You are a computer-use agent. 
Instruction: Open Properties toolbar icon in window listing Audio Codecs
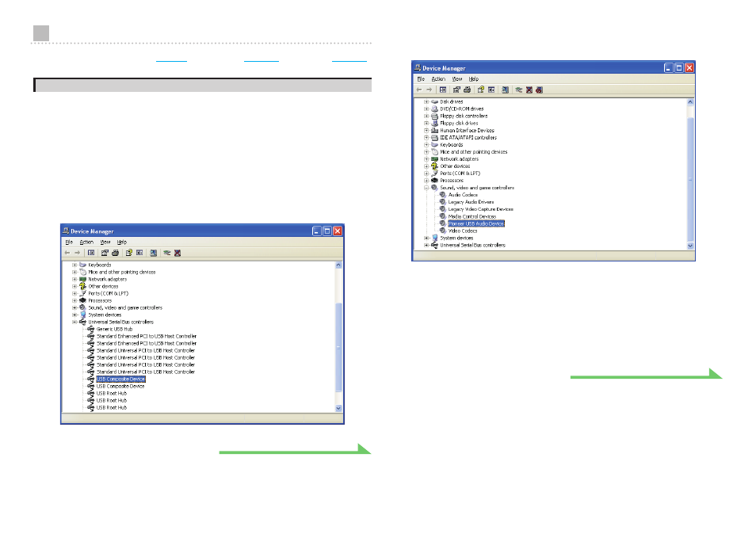pos(456,90)
